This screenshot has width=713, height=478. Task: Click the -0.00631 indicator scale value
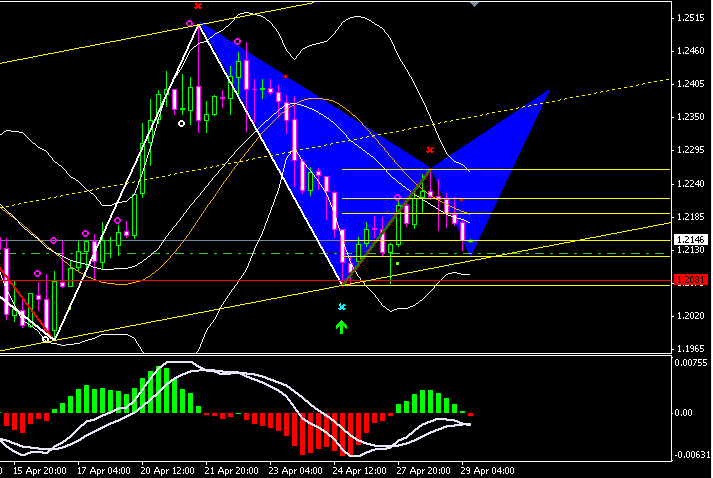(692, 454)
